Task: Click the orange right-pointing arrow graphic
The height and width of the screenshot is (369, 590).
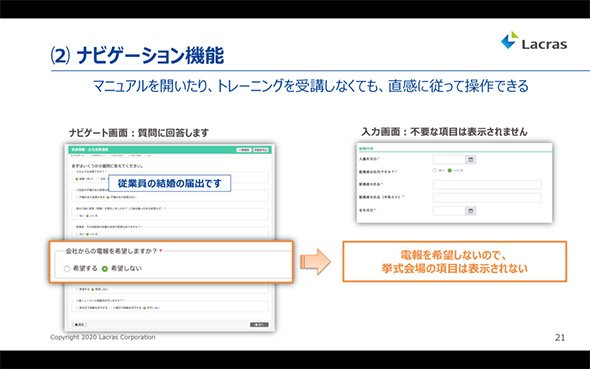Action: [x=315, y=262]
